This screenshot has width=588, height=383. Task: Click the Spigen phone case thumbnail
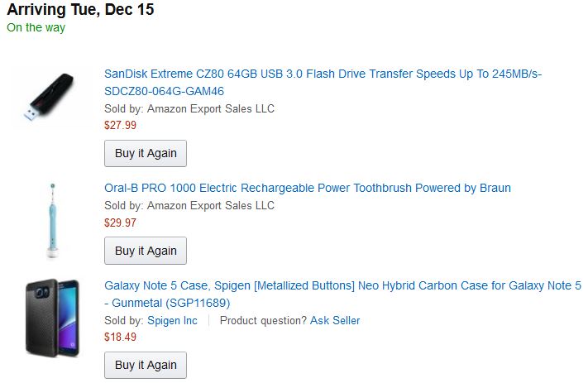[x=51, y=318]
